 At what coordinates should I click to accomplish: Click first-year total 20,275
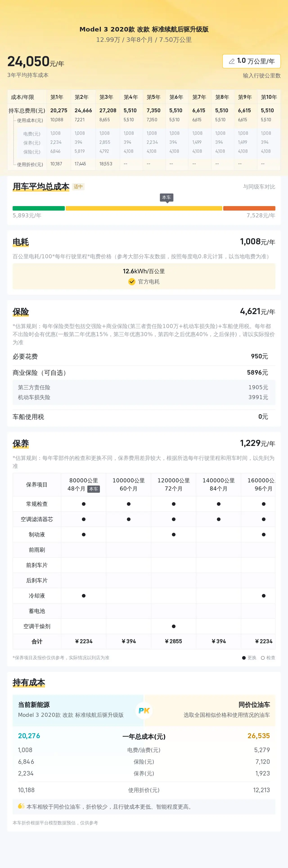[x=58, y=110]
